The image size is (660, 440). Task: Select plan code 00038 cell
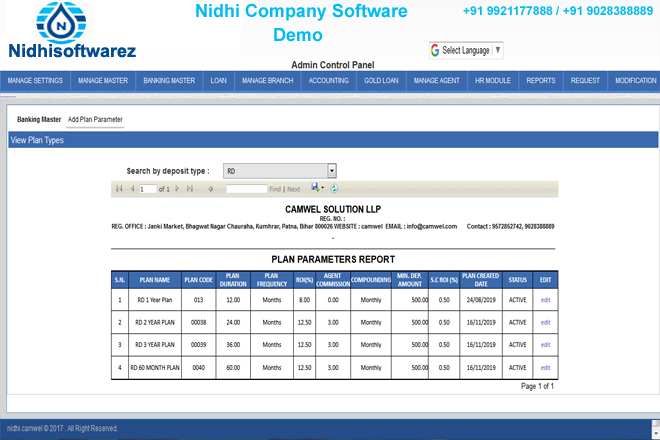(x=199, y=323)
